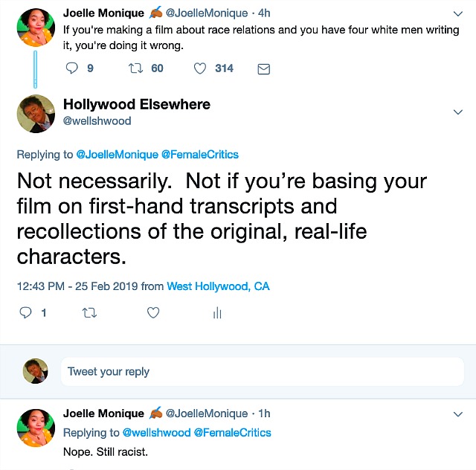This screenshot has width=476, height=470.
Task: Click reply icon on Joelle Monique's top tweet
Action: pos(72,68)
